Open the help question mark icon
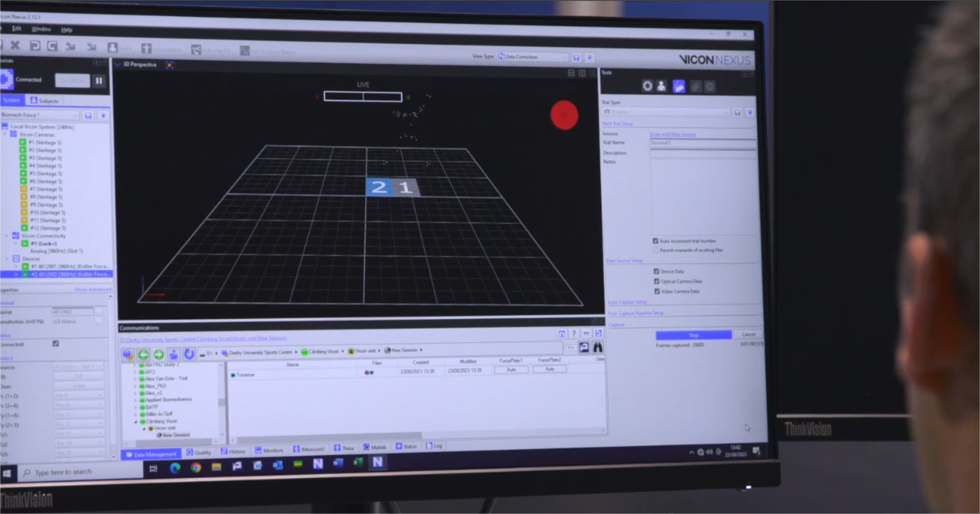Screen dimensions: 980x514 pyautogui.click(x=573, y=333)
